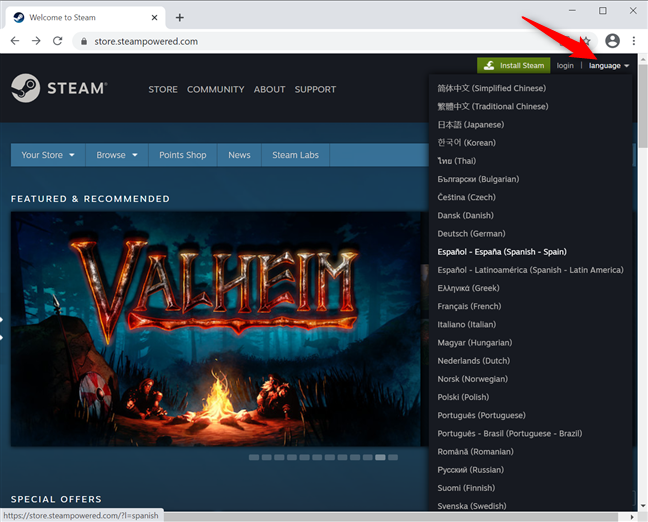Open the Chrome three-dot menu
This screenshot has width=648, height=522.
point(634,41)
